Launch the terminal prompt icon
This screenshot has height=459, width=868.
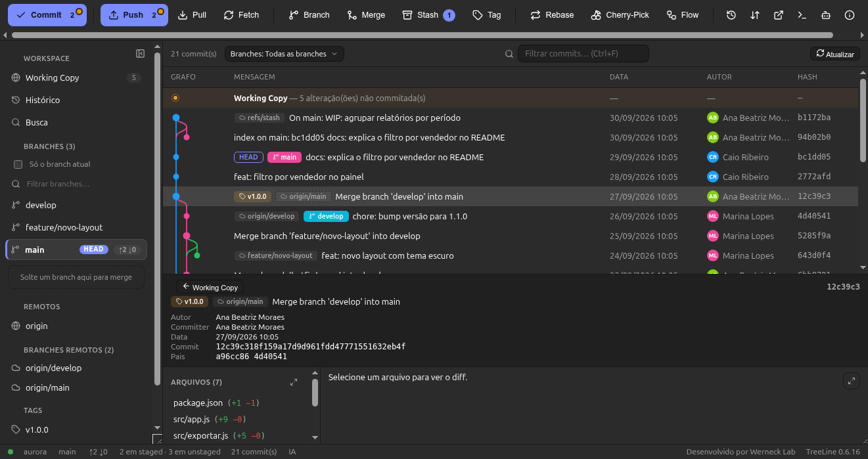[802, 15]
